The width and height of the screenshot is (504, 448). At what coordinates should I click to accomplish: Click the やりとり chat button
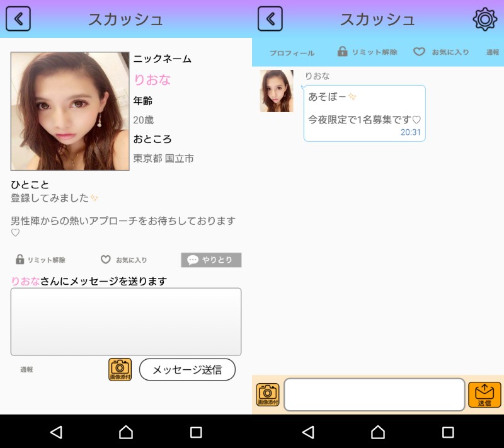click(211, 260)
